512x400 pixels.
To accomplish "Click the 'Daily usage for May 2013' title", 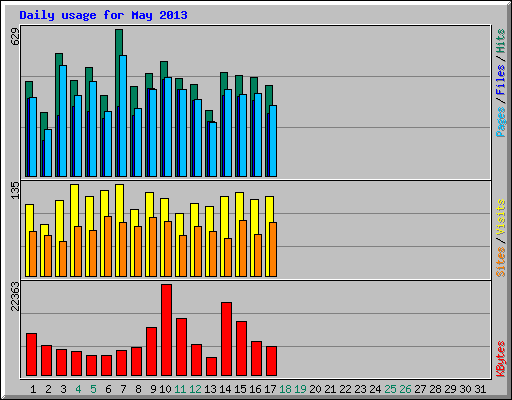I will [103, 16].
